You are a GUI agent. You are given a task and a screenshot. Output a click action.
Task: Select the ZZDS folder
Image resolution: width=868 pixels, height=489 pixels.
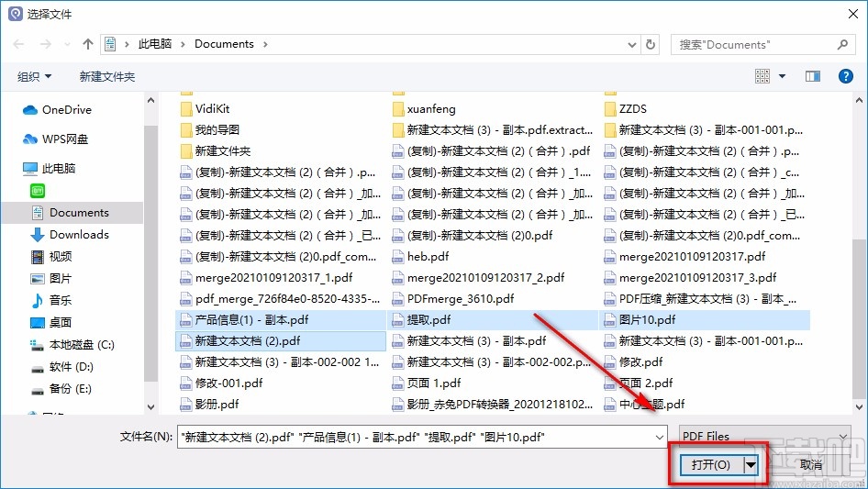[x=626, y=108]
